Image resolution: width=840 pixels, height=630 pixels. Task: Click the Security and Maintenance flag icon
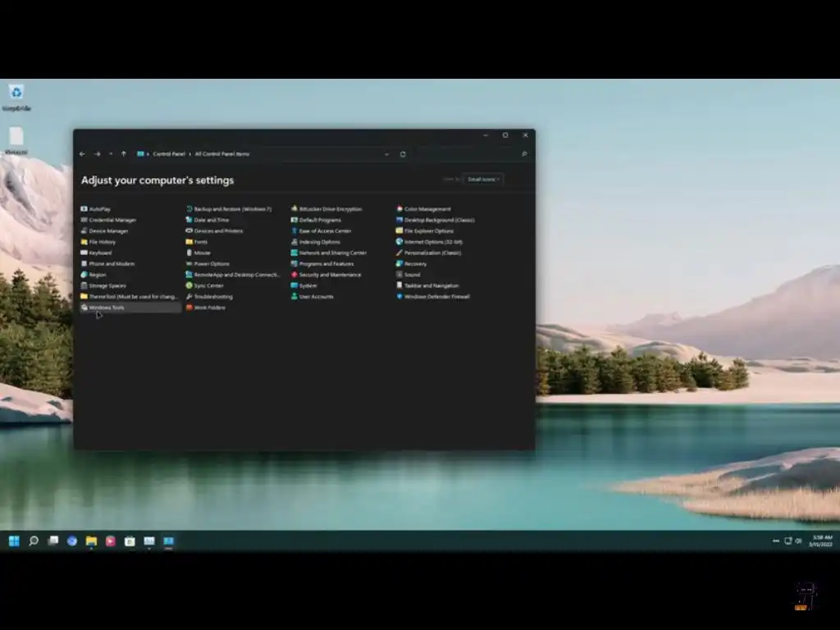pyautogui.click(x=294, y=274)
